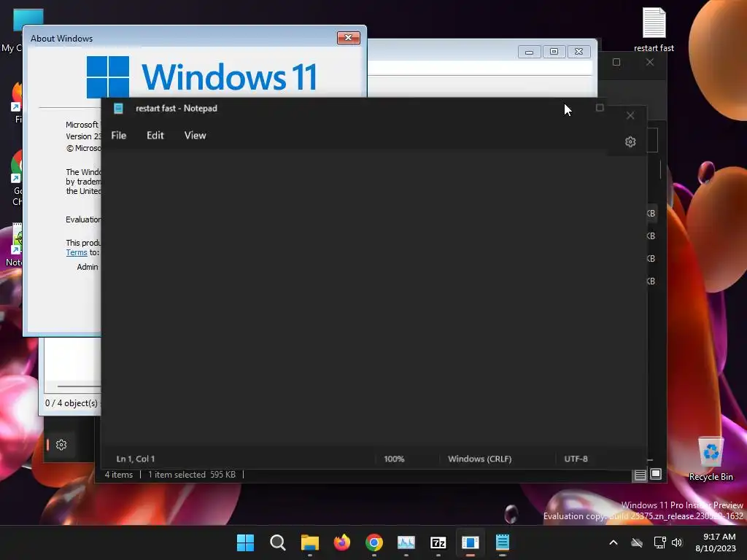Image resolution: width=747 pixels, height=560 pixels.
Task: Open the View menu in Notepad
Action: coord(195,135)
